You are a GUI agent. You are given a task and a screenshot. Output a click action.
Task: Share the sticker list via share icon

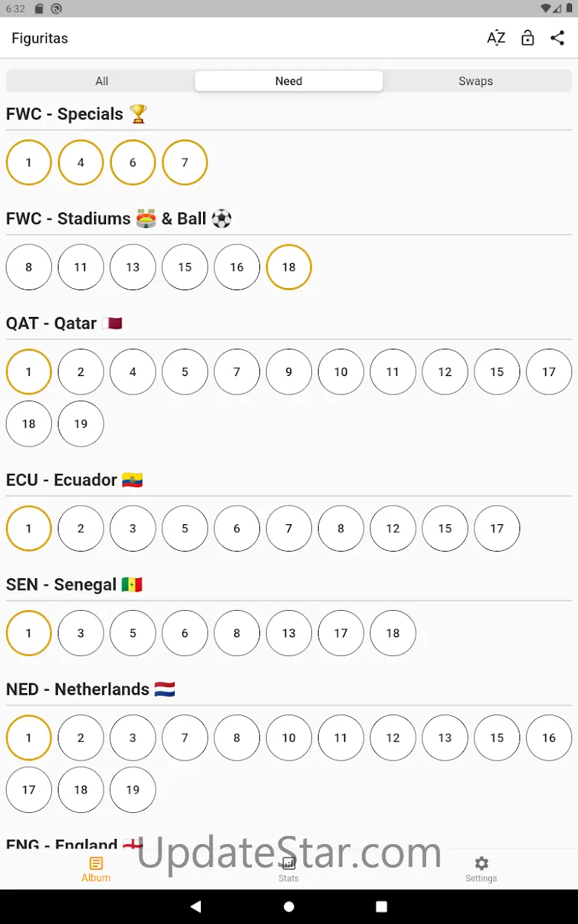[558, 38]
